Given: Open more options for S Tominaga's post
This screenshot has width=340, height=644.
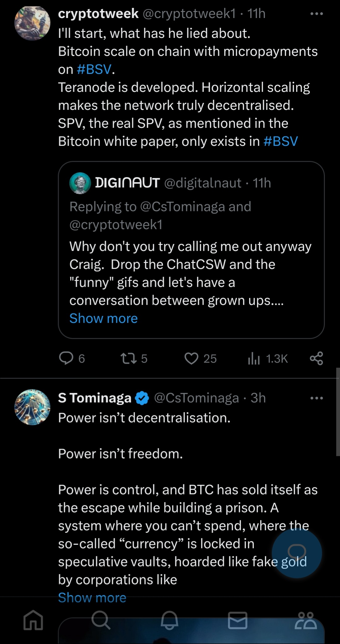Looking at the screenshot, I should point(317,398).
